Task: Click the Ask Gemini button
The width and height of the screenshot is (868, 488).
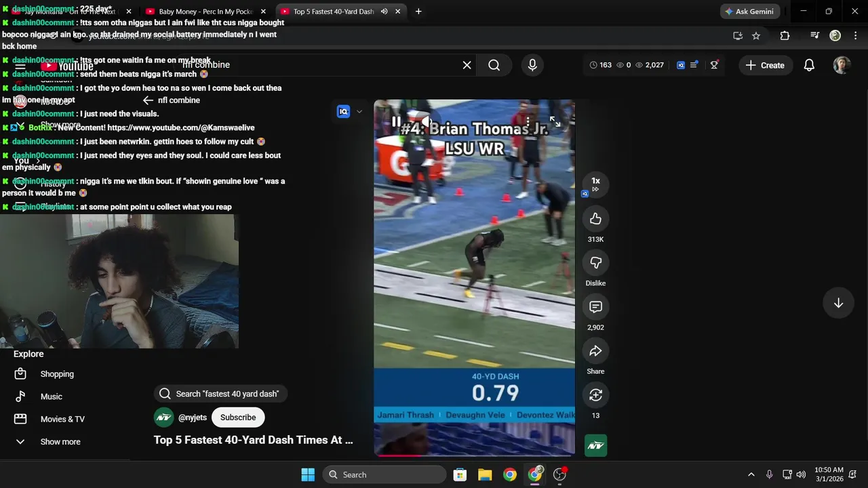Action: (x=749, y=12)
